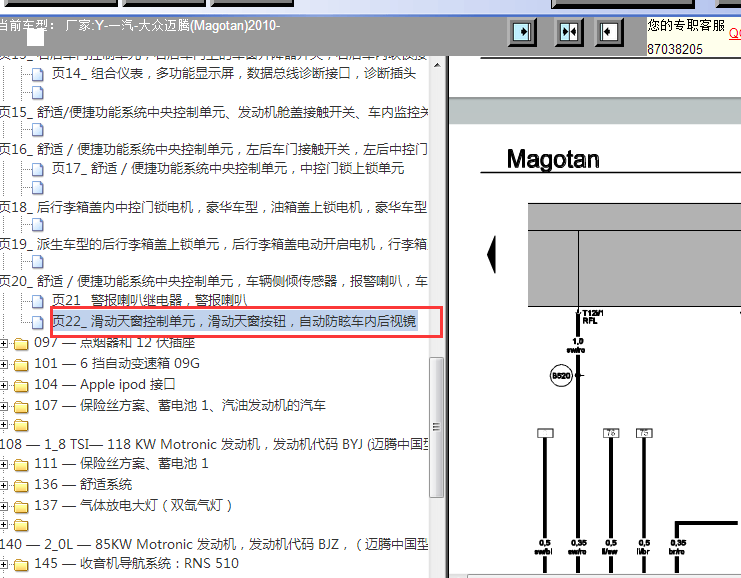Expand the 145 收音机导航系统 folder
Screen dimensions: 741x578
[x=4, y=564]
